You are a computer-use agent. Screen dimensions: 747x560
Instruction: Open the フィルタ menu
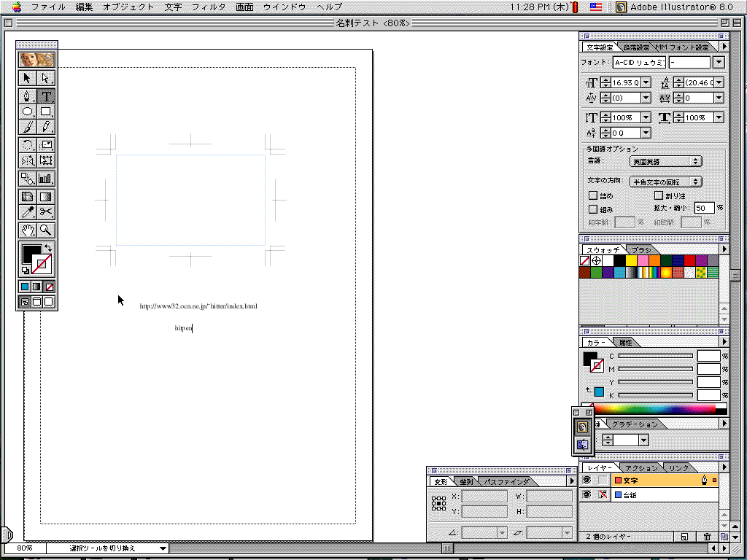[x=209, y=7]
